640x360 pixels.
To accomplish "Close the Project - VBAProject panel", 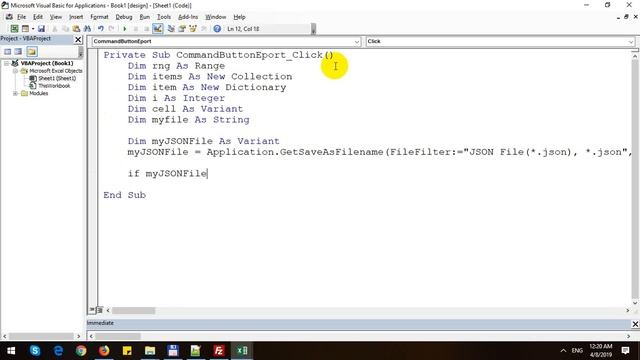I will click(x=78, y=40).
